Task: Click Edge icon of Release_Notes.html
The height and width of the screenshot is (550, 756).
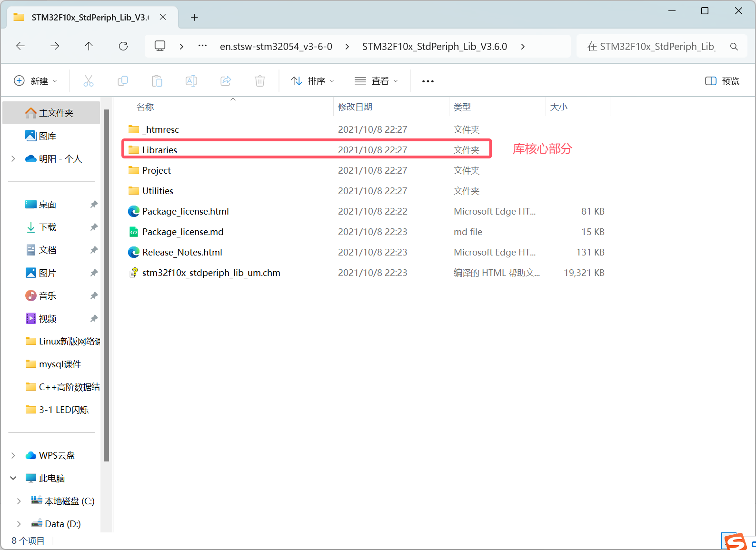Action: (x=134, y=252)
